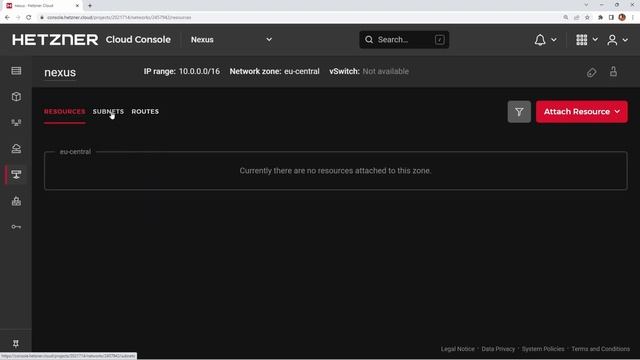Expand the chevron next to the bell
Image resolution: width=640 pixels, height=360 pixels.
[x=554, y=40]
